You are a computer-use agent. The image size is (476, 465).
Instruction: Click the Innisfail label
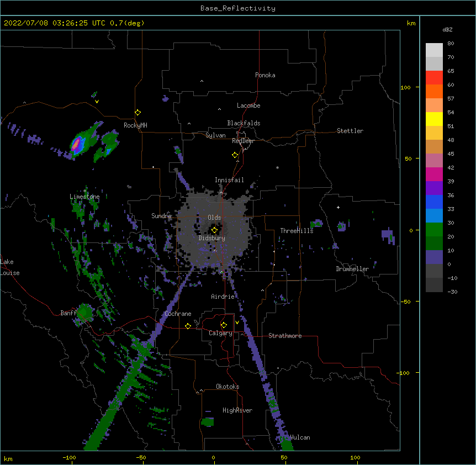coord(229,180)
